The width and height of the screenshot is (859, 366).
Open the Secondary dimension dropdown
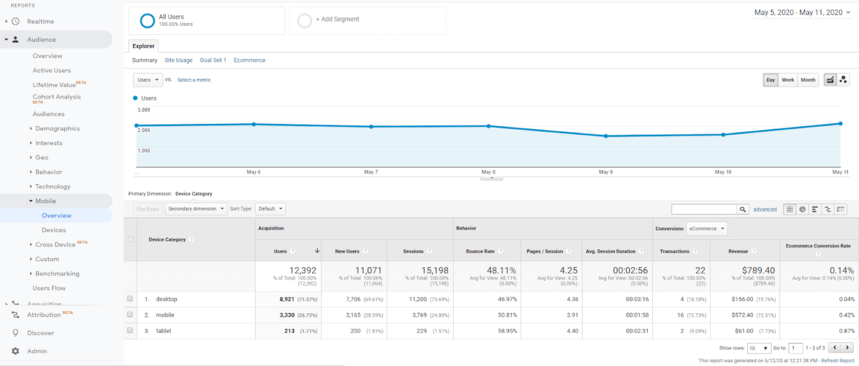pyautogui.click(x=196, y=209)
